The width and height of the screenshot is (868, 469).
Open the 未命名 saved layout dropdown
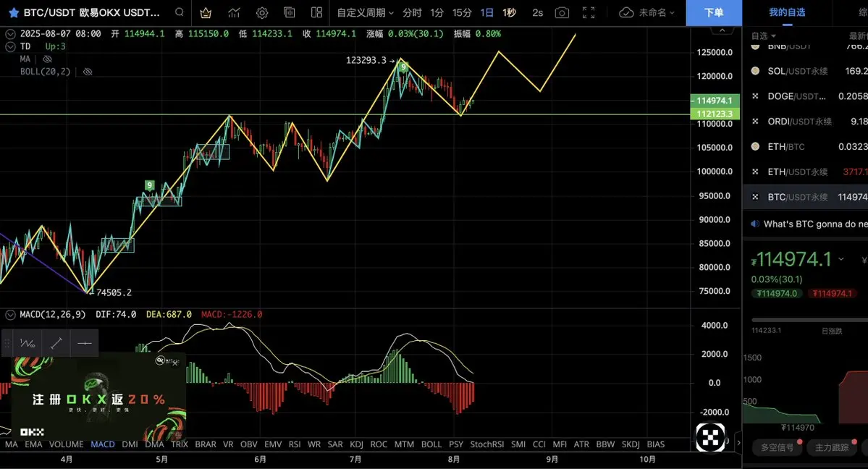[x=657, y=13]
